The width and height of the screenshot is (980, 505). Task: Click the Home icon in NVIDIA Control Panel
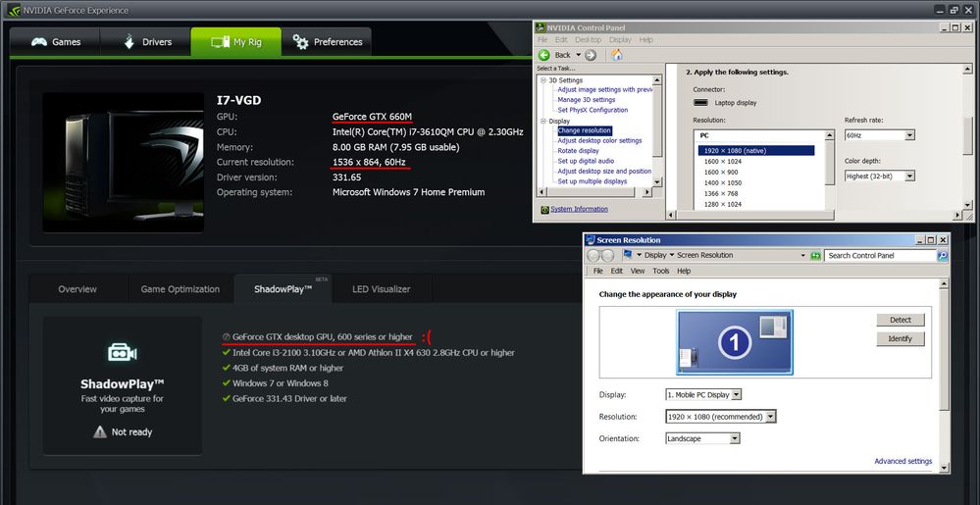click(617, 55)
